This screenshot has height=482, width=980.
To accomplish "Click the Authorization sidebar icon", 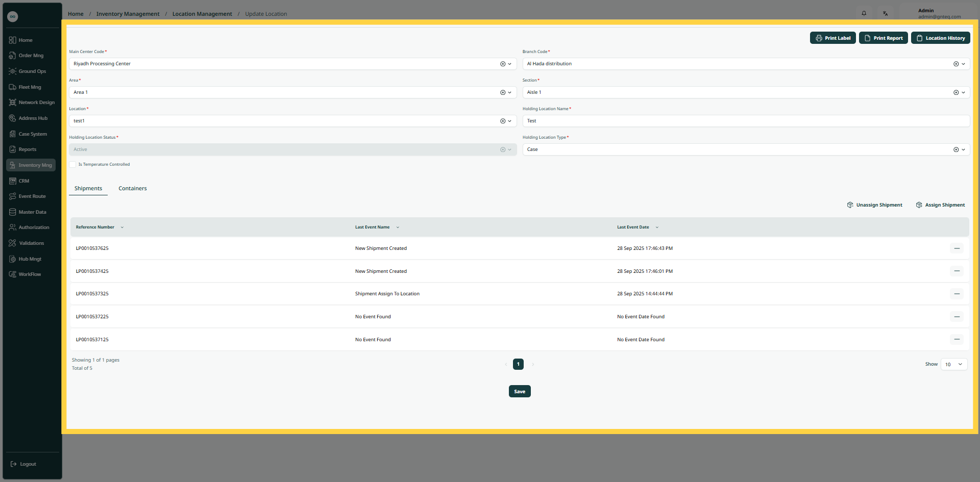I will [x=13, y=227].
